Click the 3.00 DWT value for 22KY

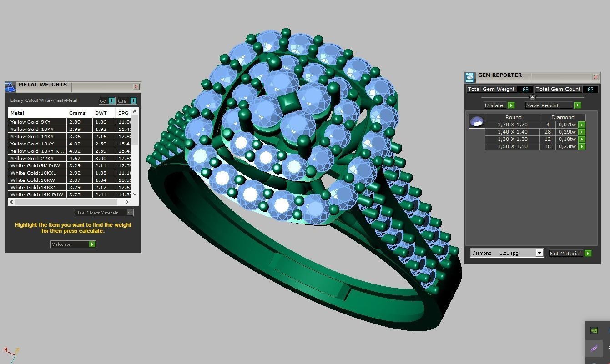[104, 158]
